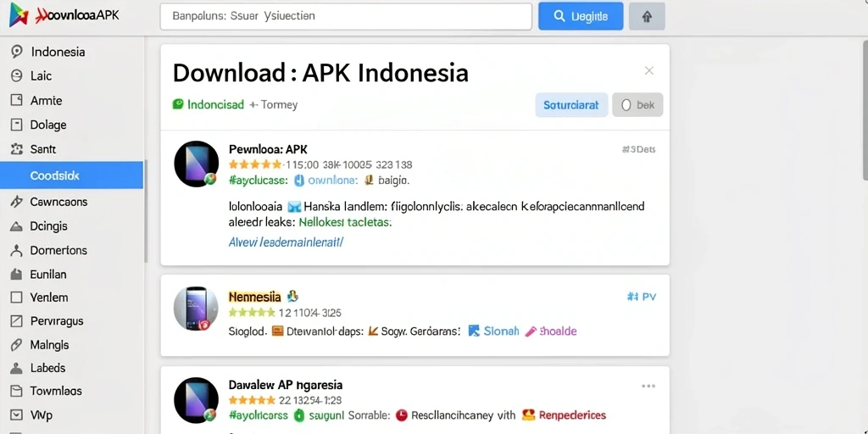Click the icon next to Amite

coord(17,100)
